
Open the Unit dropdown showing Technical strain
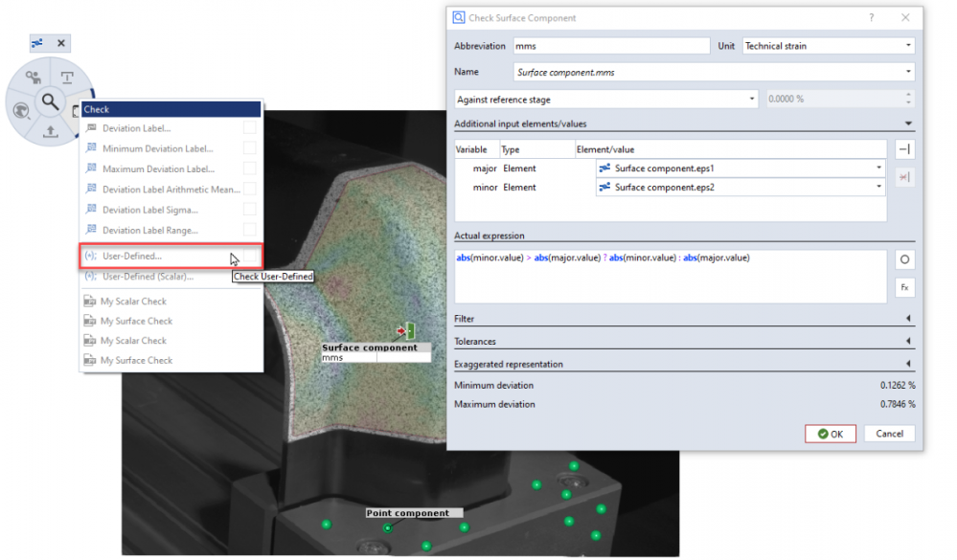(x=829, y=46)
